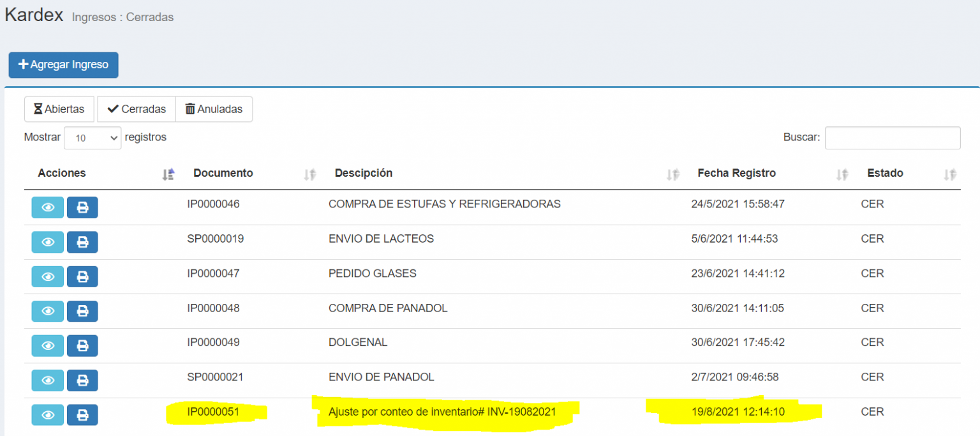Click the sort icon beside Acciones header

[168, 173]
